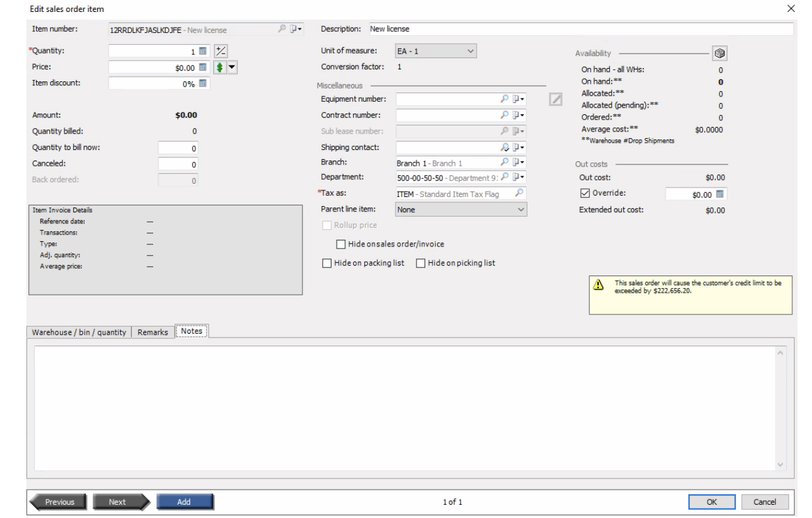Click into the Description text field
812x518 pixels.
click(x=580, y=29)
